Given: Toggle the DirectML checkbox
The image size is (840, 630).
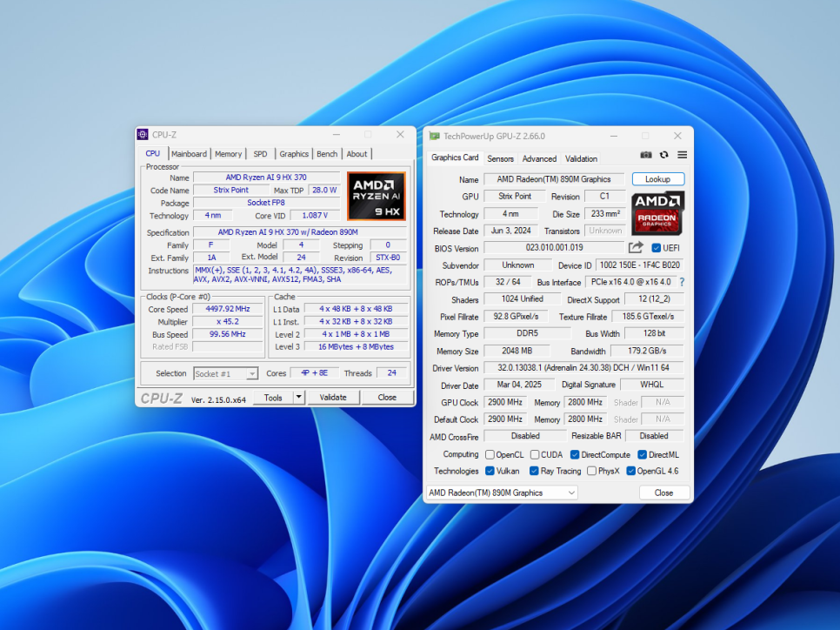Looking at the screenshot, I should (x=643, y=455).
